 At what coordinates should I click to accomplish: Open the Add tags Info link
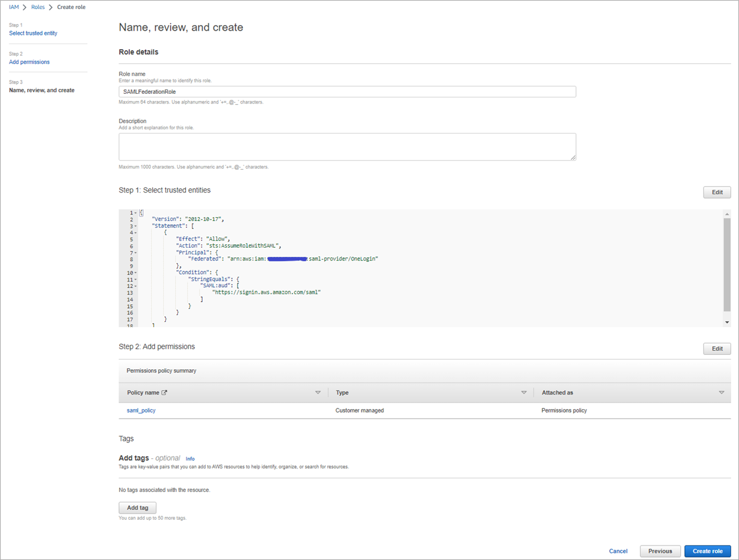pos(190,458)
